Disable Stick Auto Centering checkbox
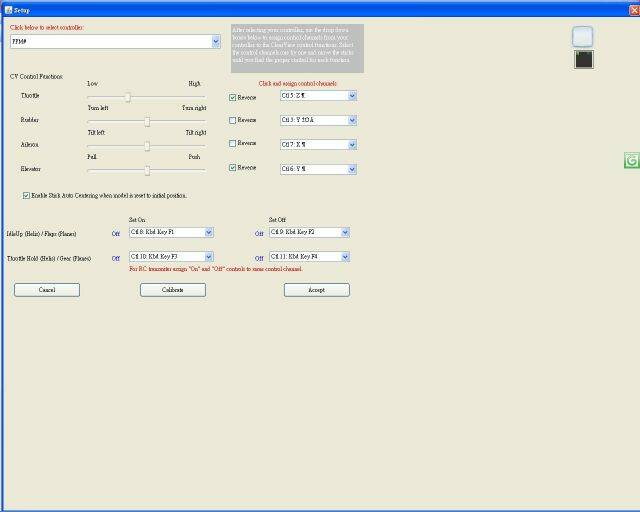Image resolution: width=640 pixels, height=512 pixels. pos(26,195)
